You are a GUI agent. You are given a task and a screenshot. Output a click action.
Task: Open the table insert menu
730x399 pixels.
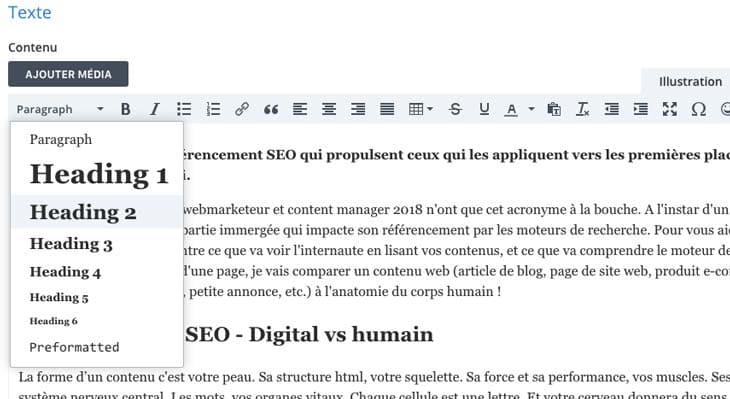pyautogui.click(x=420, y=109)
